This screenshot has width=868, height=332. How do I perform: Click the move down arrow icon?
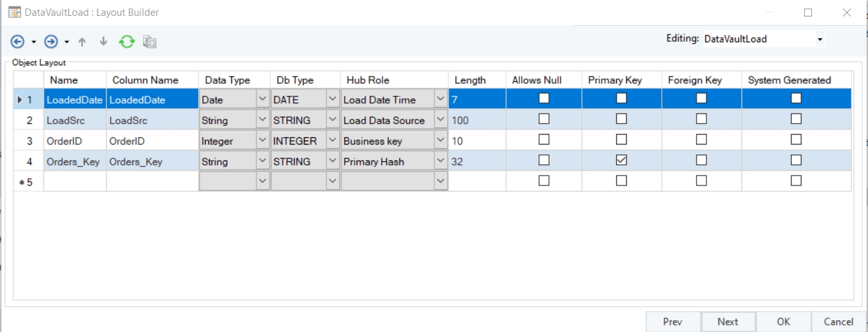tap(103, 42)
